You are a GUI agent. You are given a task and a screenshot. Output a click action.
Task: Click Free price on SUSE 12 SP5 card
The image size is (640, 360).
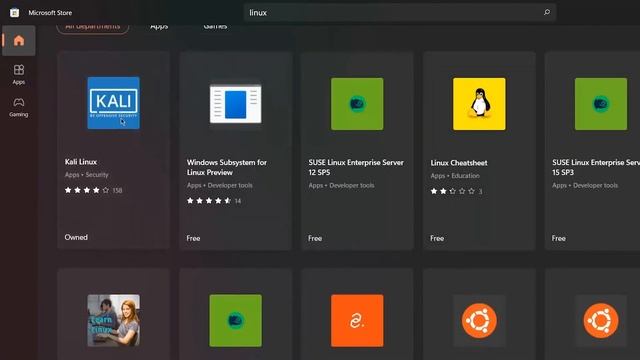click(315, 238)
